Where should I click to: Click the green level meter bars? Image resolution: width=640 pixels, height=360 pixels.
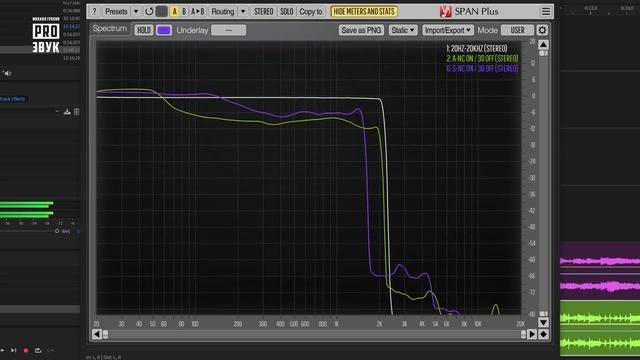[27, 209]
